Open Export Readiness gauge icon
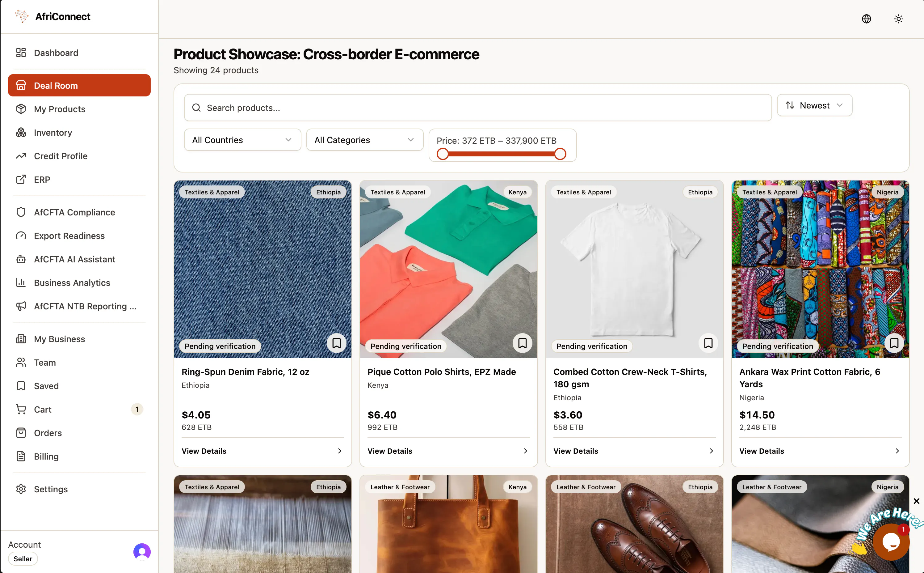 pyautogui.click(x=21, y=236)
